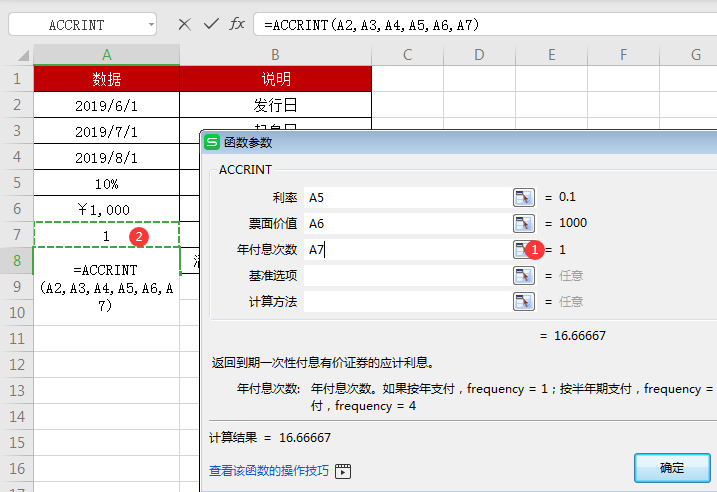717x492 pixels.
Task: Click range selector icon for 票面价值 field
Action: pos(523,223)
